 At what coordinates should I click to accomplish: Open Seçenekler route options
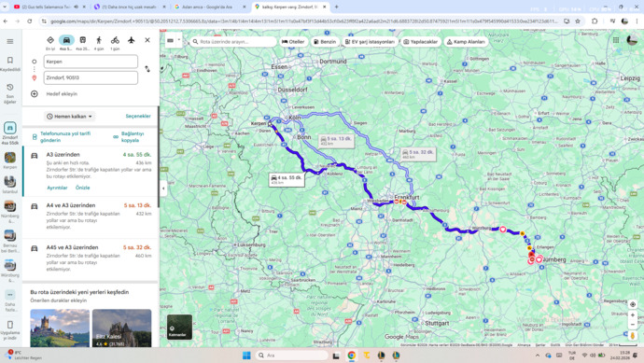[x=138, y=117]
